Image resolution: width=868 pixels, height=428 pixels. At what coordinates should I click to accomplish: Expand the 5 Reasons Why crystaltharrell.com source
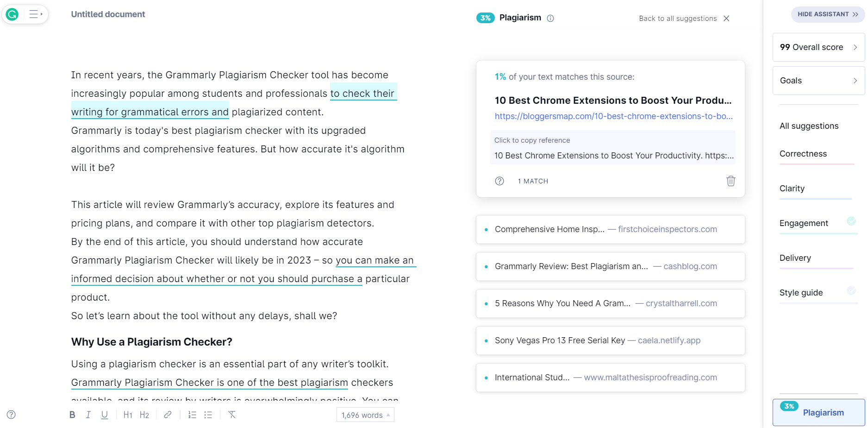[611, 303]
